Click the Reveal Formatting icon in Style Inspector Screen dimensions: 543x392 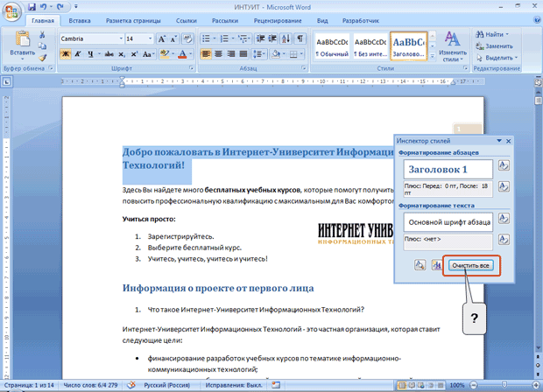pyautogui.click(x=420, y=265)
